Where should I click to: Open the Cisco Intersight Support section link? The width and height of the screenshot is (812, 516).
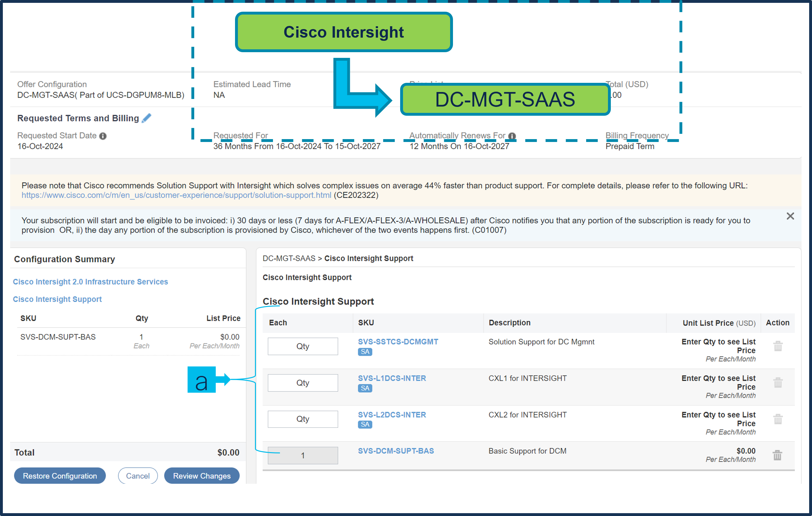click(57, 299)
